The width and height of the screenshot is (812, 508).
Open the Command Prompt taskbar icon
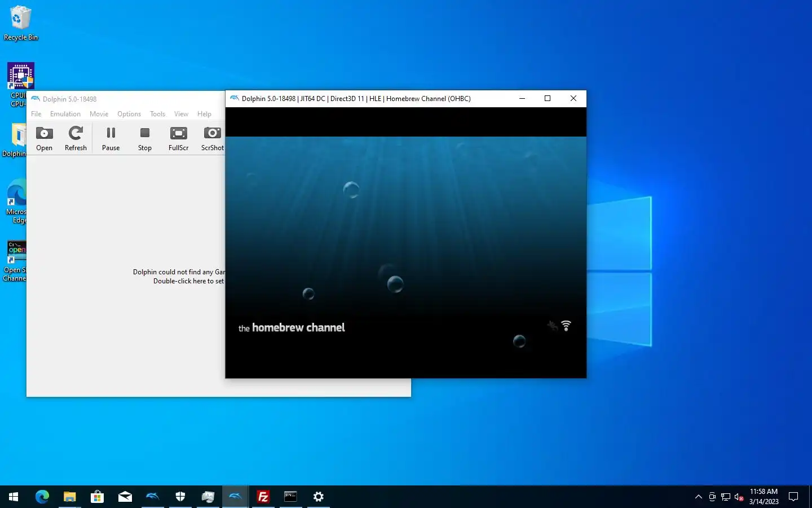click(x=290, y=497)
